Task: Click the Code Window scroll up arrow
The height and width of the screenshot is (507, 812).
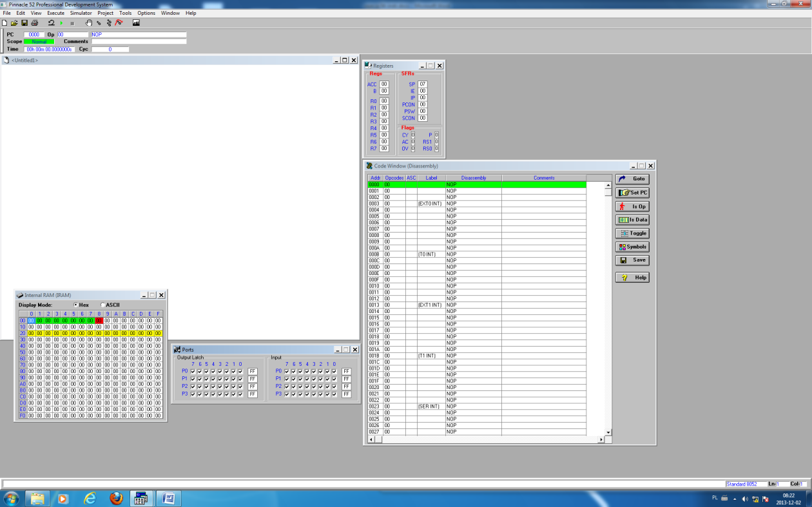Action: point(608,185)
